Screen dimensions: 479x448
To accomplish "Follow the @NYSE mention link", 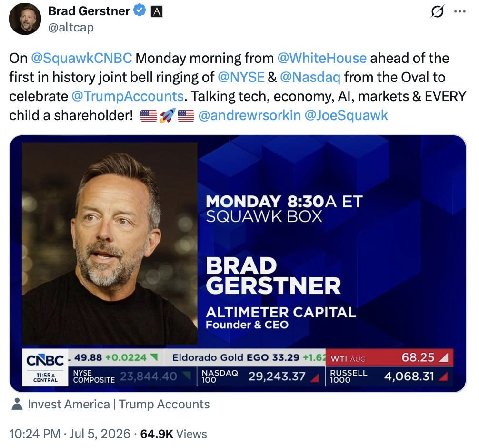I will [241, 77].
